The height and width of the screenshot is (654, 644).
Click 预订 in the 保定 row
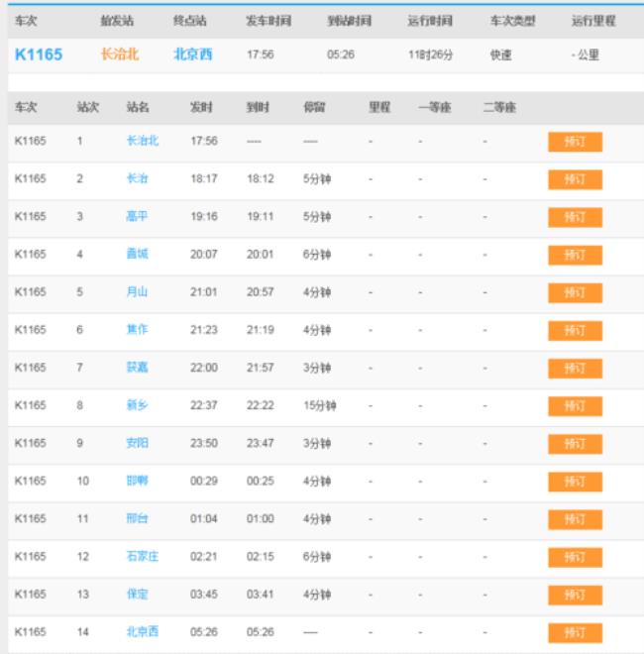pos(575,596)
